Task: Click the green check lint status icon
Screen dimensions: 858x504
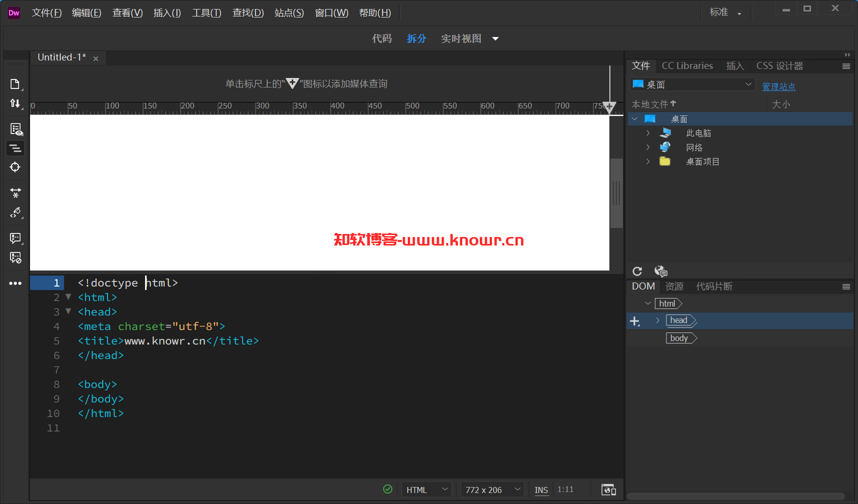Action: pos(388,489)
